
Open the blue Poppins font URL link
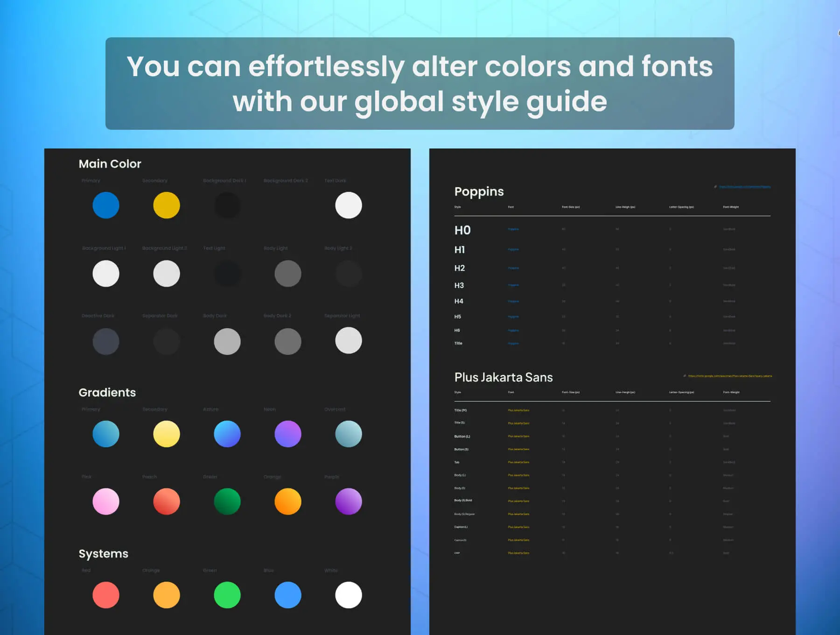pos(745,187)
